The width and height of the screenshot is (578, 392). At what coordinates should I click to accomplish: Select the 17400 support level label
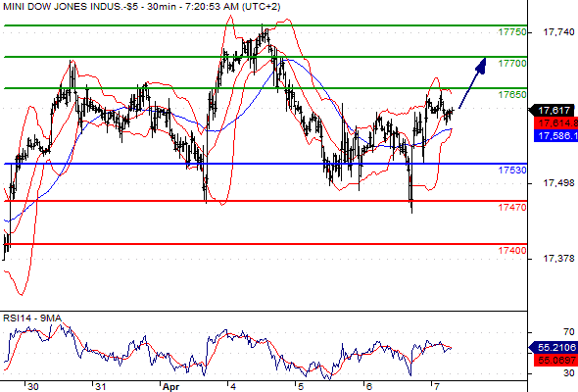pyautogui.click(x=512, y=251)
